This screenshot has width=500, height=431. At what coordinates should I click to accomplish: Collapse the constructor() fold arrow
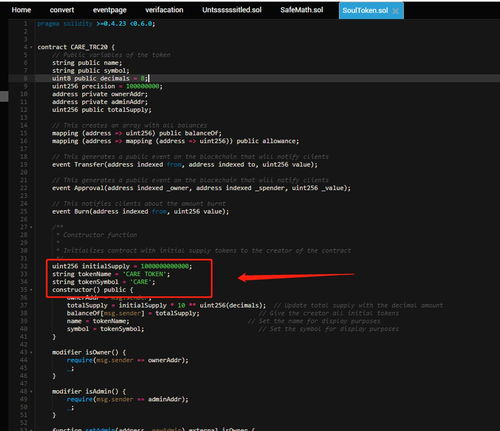tap(31, 290)
